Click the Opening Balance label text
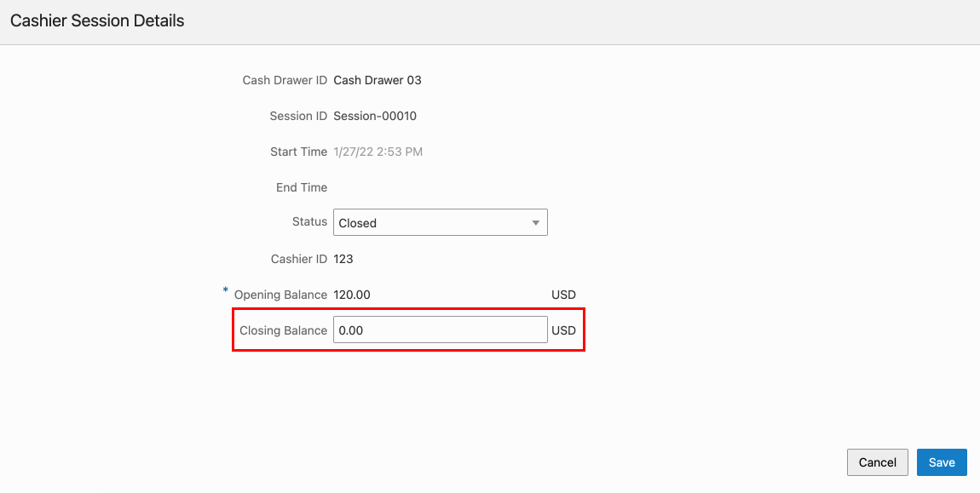 [280, 295]
